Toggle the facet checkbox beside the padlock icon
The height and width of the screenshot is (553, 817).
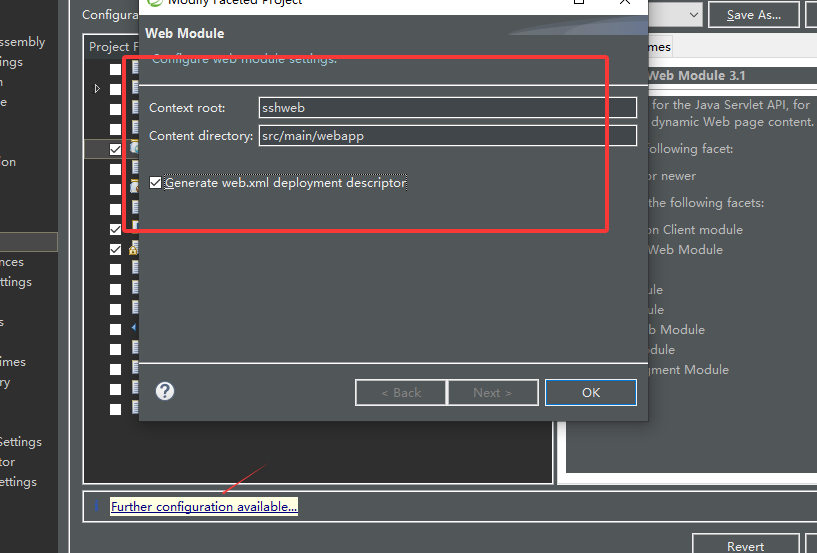pos(115,249)
